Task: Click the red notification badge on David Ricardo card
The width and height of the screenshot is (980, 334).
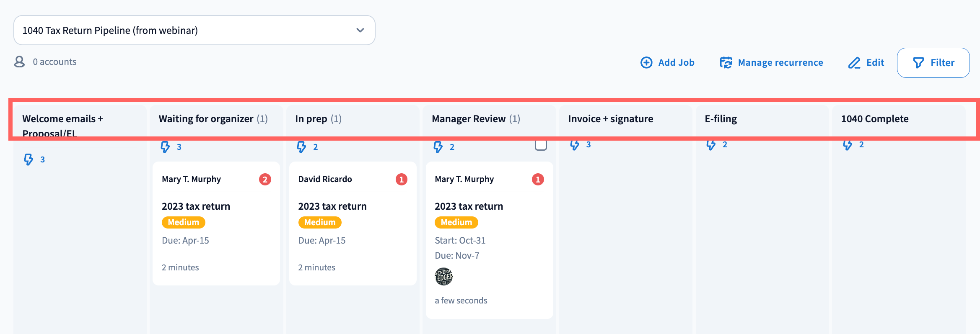Action: [401, 180]
